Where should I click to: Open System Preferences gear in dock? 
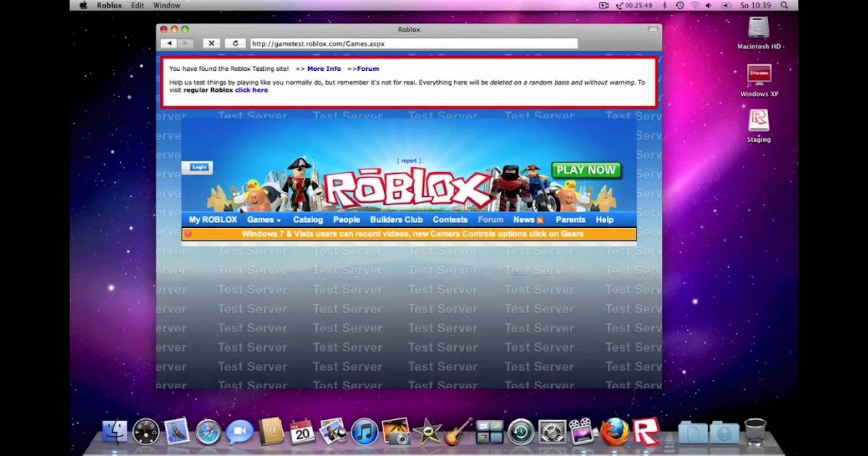[552, 432]
